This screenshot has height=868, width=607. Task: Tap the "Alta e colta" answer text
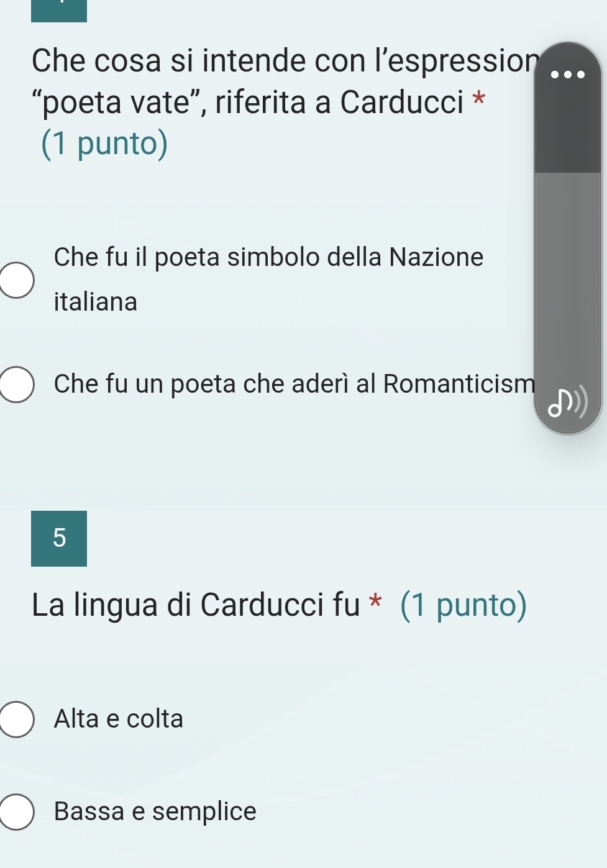(119, 719)
